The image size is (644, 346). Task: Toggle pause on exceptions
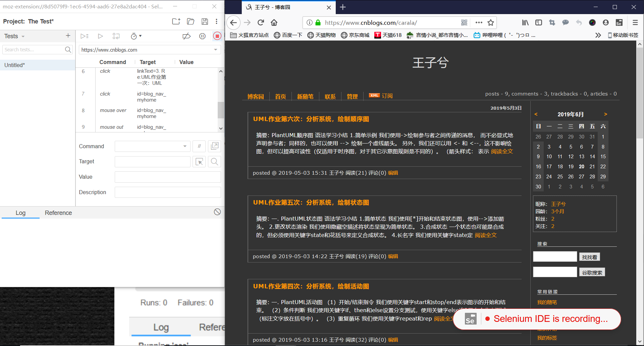202,36
